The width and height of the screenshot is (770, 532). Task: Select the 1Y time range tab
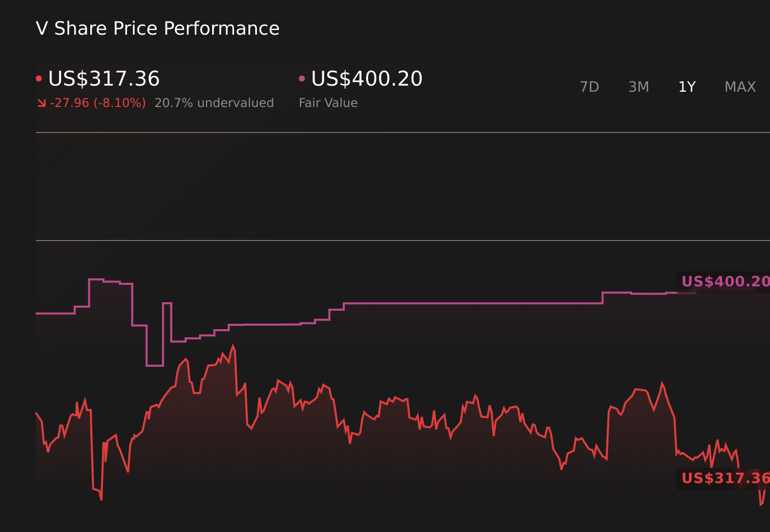point(687,87)
